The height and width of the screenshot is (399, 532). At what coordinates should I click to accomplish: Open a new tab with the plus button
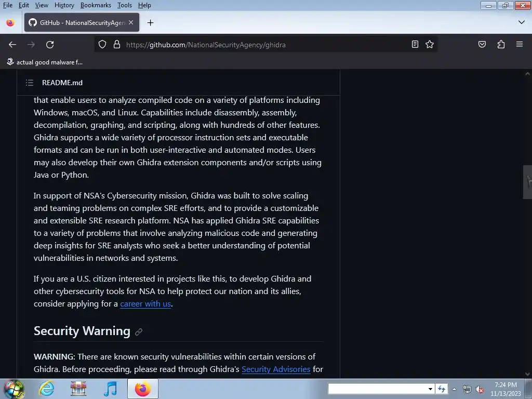(150, 23)
